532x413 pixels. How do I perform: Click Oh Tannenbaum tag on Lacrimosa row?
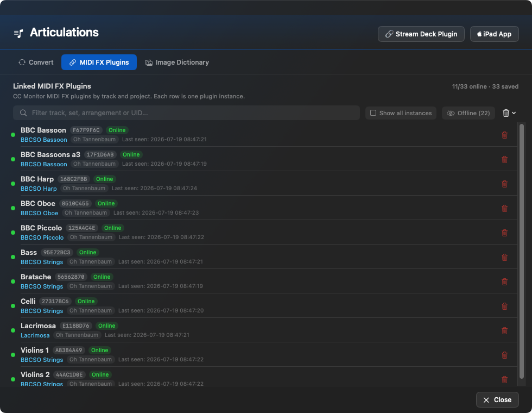coord(77,335)
